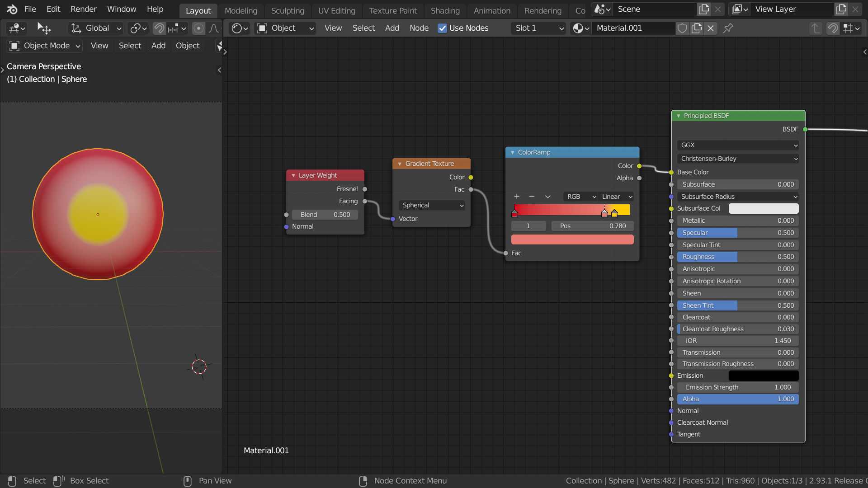
Task: Toggle the pin material icon
Action: [x=728, y=28]
